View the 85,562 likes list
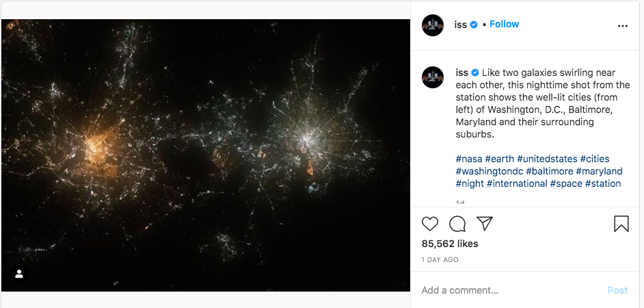This screenshot has width=644, height=308. pyautogui.click(x=450, y=244)
